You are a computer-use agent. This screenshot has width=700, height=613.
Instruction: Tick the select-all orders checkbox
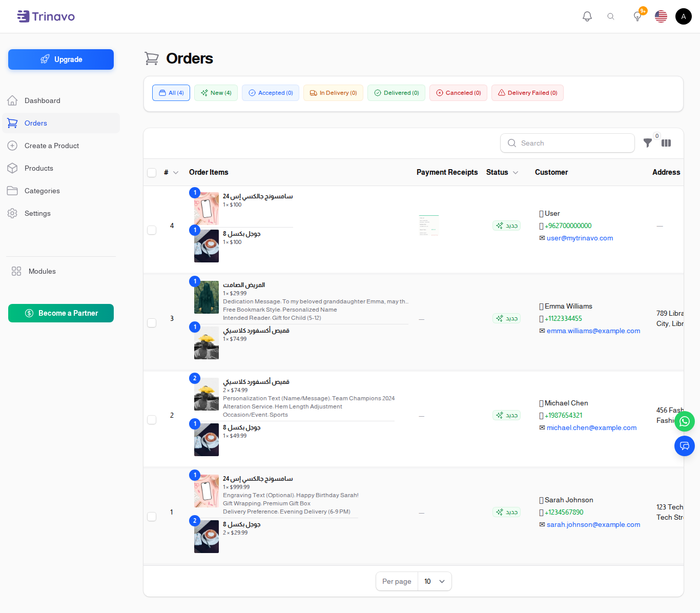pos(152,173)
